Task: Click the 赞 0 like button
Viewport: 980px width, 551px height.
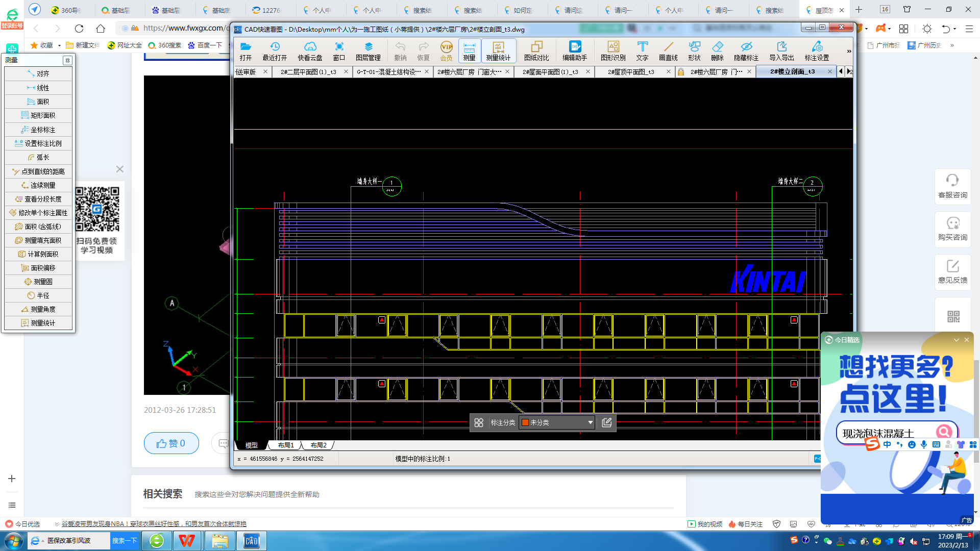Action: point(171,443)
